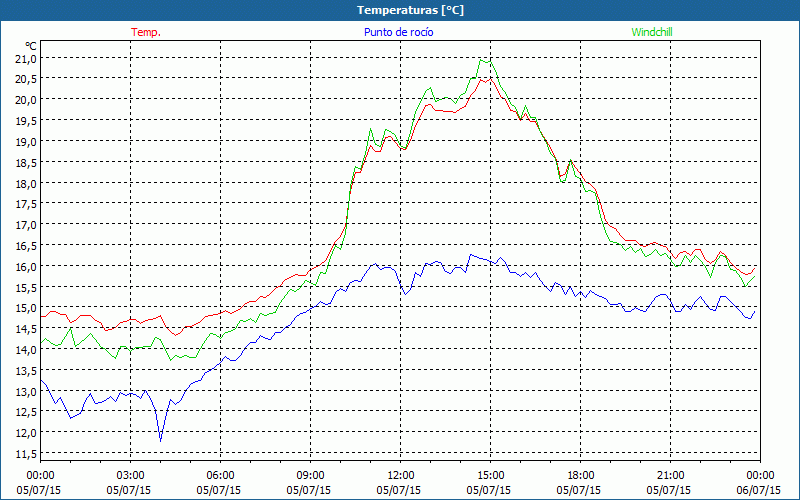Click the 11,5 y-axis value
This screenshot has width=800, height=500.
(x=27, y=454)
